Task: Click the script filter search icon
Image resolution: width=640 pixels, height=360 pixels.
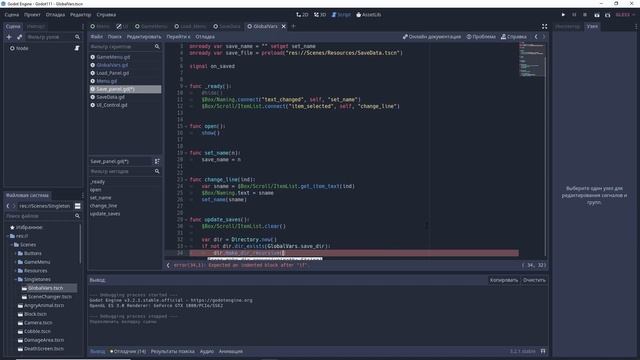Action: [157, 47]
